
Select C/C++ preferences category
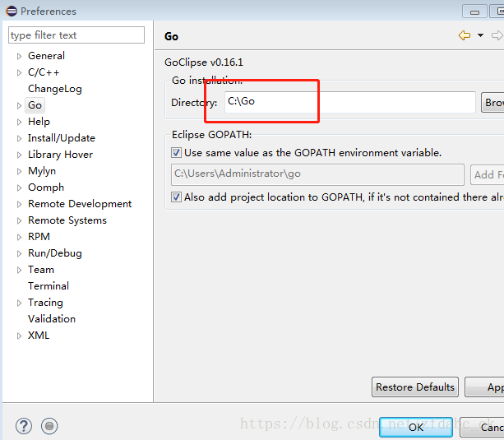point(44,72)
